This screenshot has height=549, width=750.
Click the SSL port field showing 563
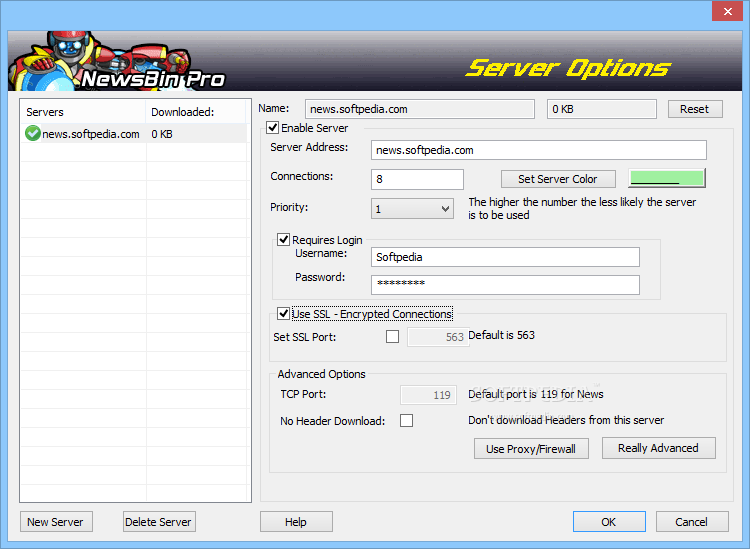coord(438,337)
